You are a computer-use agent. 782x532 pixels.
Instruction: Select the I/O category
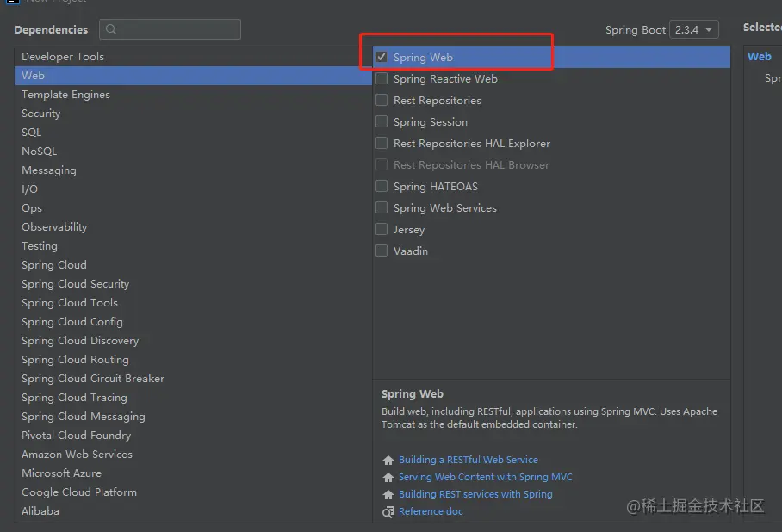pyautogui.click(x=193, y=189)
